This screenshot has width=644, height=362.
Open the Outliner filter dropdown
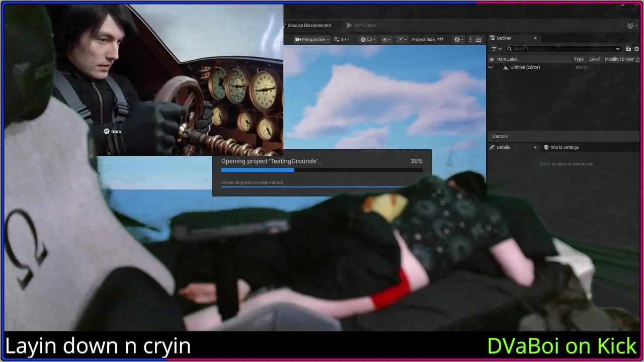(x=497, y=49)
